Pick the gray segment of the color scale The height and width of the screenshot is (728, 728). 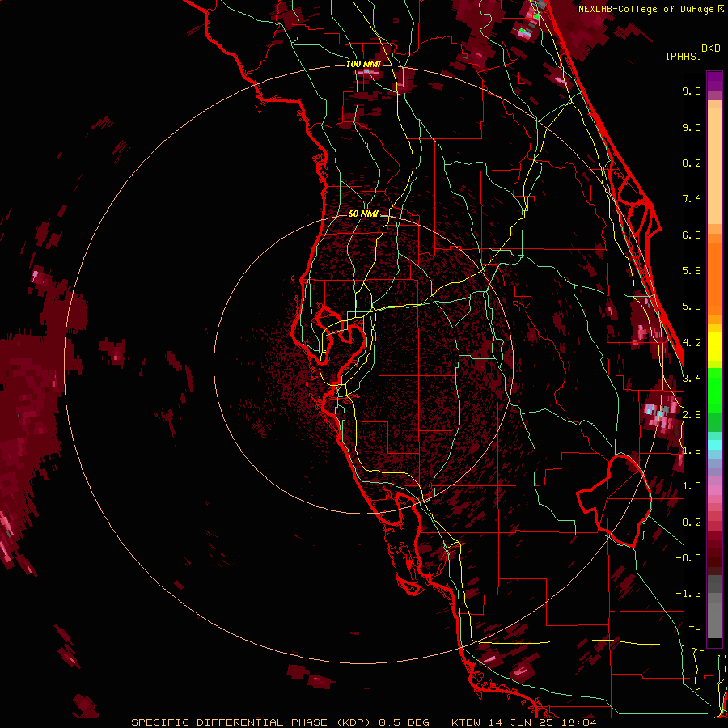714,608
